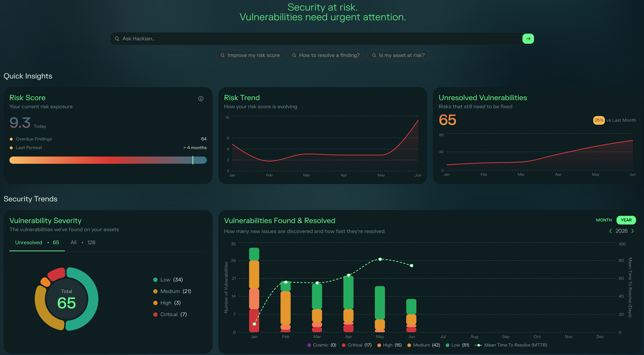The height and width of the screenshot is (355, 644).
Task: Switch the chart to MONTH view
Action: [604, 220]
